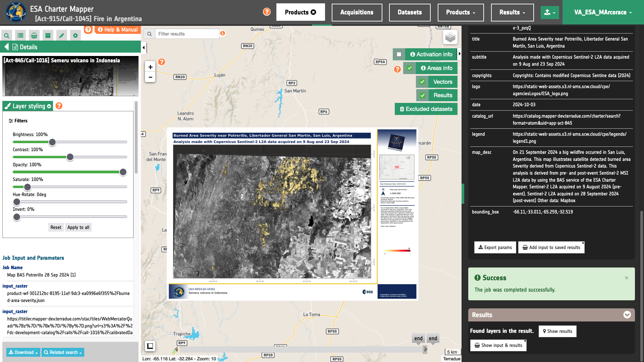This screenshot has width=644, height=362.
Task: Open the list view icon in left toolbar
Action: click(20, 35)
